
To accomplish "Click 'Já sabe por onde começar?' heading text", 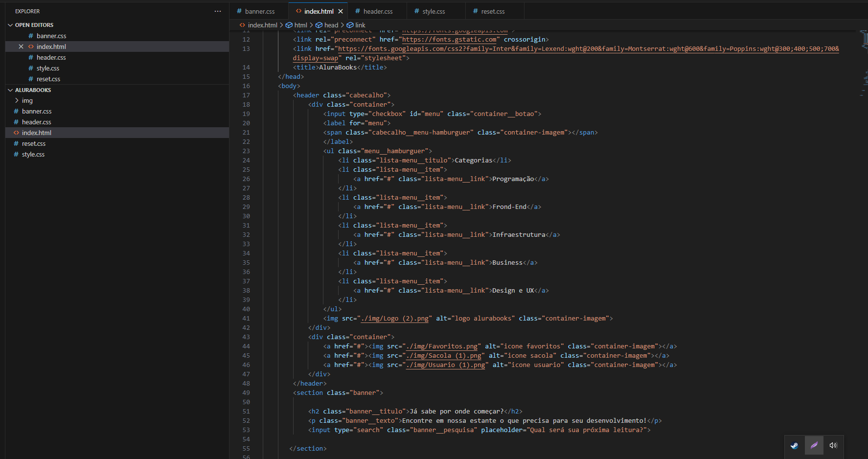I will (457, 411).
